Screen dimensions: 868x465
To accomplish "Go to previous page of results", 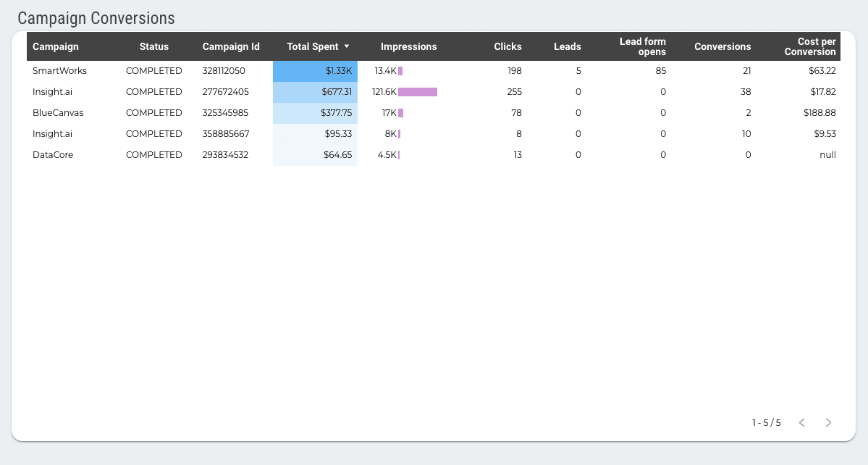I will click(801, 423).
